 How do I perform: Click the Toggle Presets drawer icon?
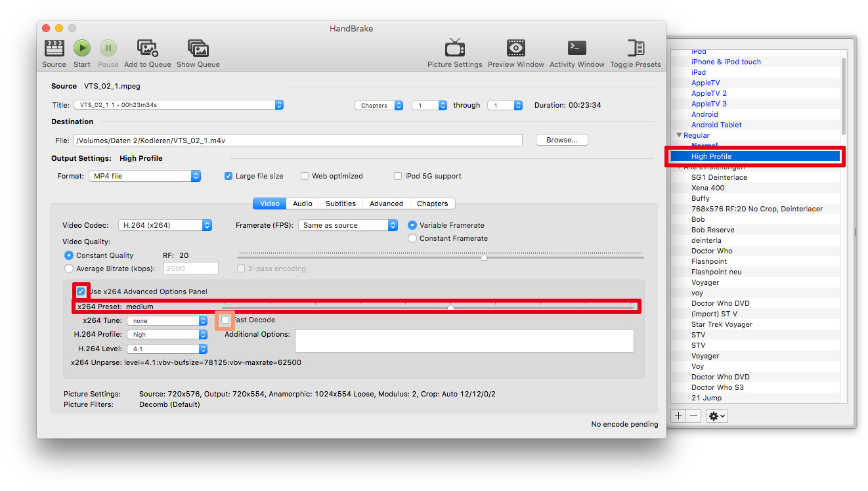[x=635, y=48]
